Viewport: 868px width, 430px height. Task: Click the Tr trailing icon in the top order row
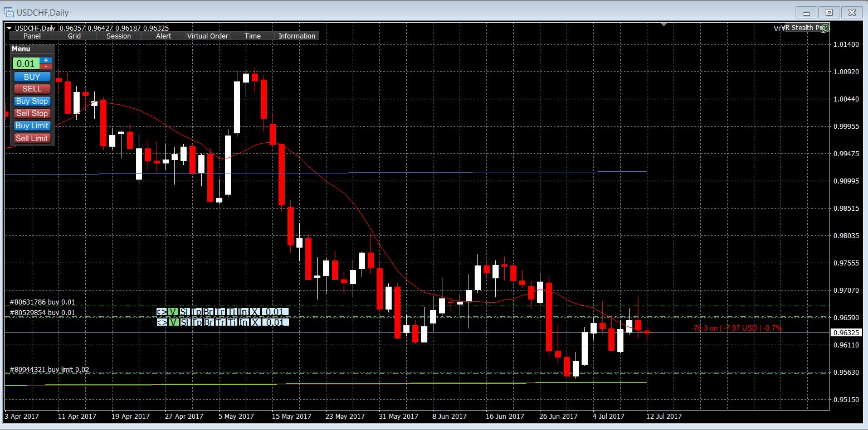(220, 312)
